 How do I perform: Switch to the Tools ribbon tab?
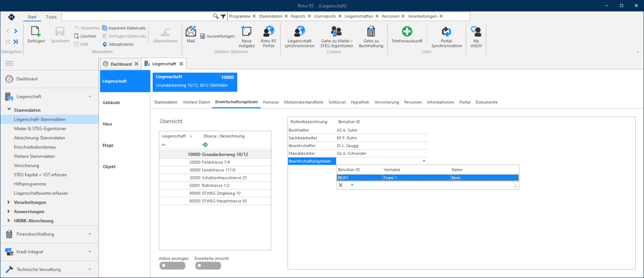[x=51, y=17]
